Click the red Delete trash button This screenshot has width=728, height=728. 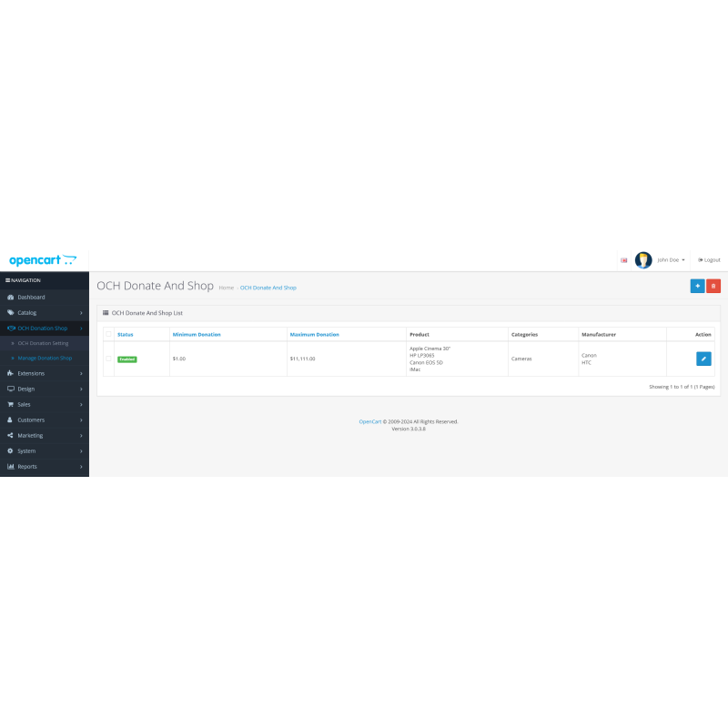(713, 286)
